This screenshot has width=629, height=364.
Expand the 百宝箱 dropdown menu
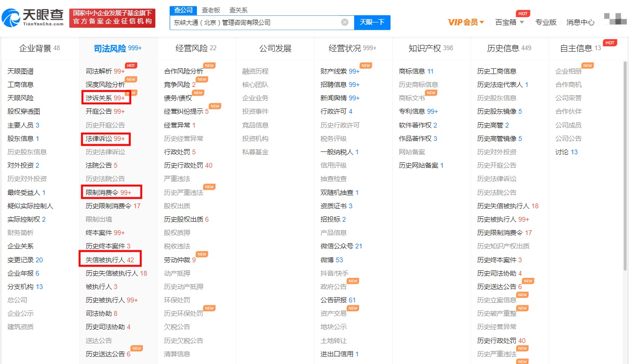[x=510, y=22]
